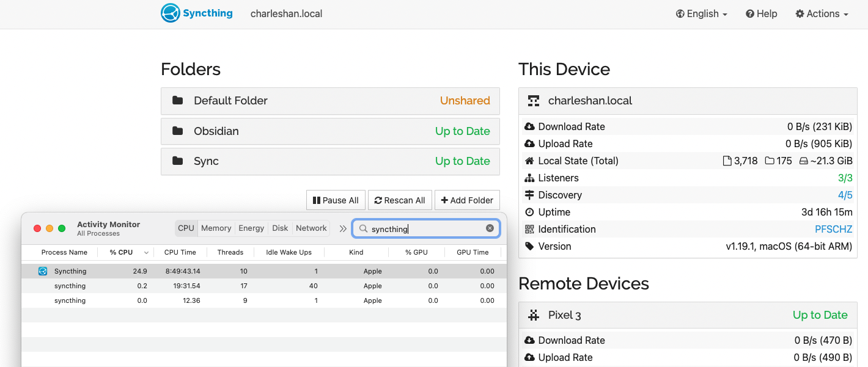868x367 pixels.
Task: Click the Discovery signpost icon
Action: [529, 195]
